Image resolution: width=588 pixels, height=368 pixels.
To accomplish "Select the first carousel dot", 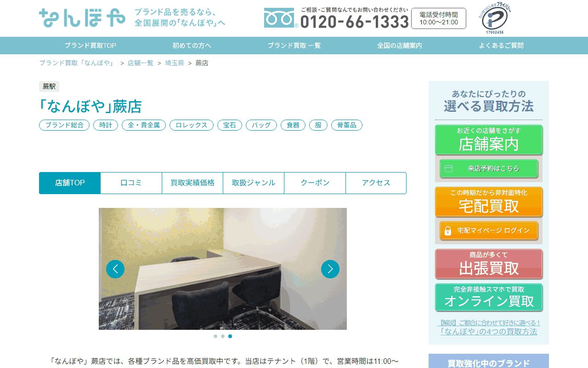I will 215,336.
